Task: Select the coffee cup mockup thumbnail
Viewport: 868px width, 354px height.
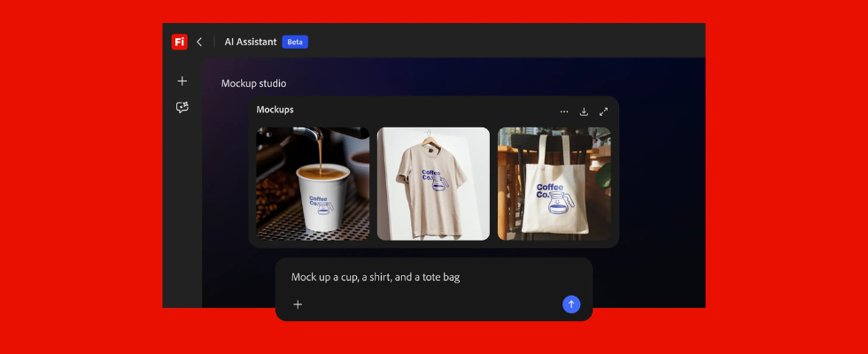Action: tap(313, 183)
